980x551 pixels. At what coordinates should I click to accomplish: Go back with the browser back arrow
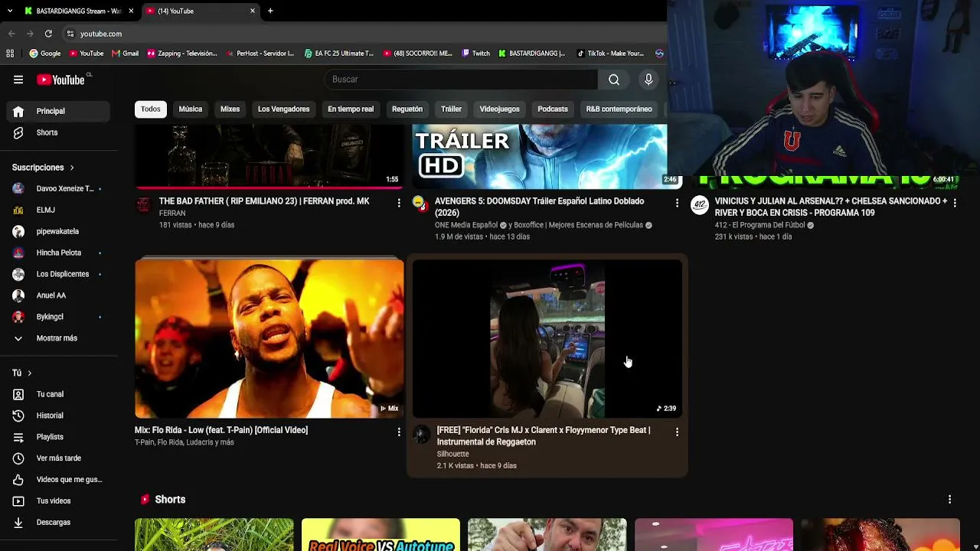pos(11,34)
